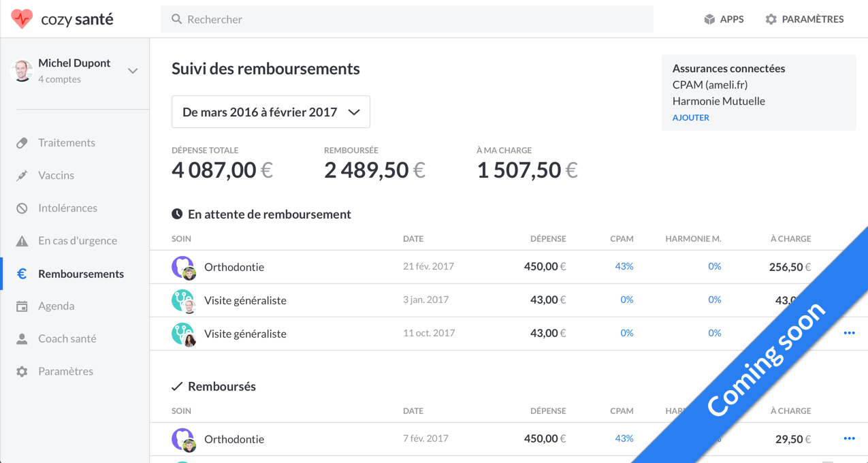Click the Agenda calendar icon
This screenshot has height=463, width=868.
pos(22,306)
